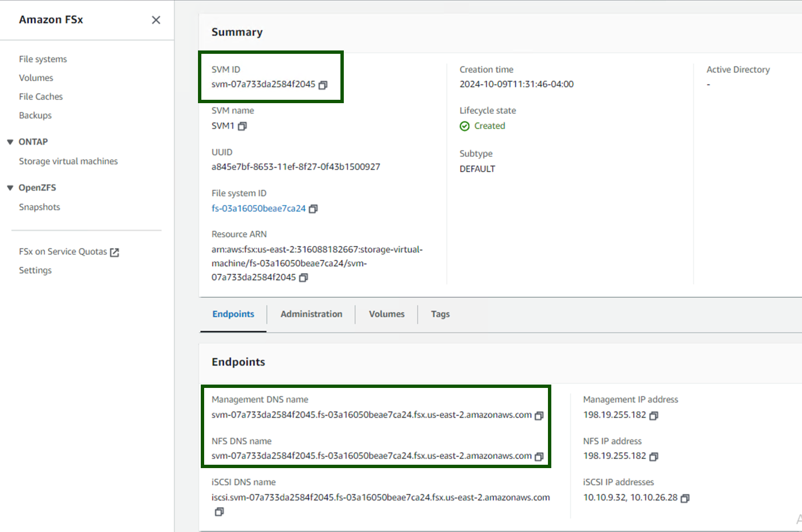Screen dimensions: 802x532
Task: Click the Summary heading
Action: [x=237, y=33]
